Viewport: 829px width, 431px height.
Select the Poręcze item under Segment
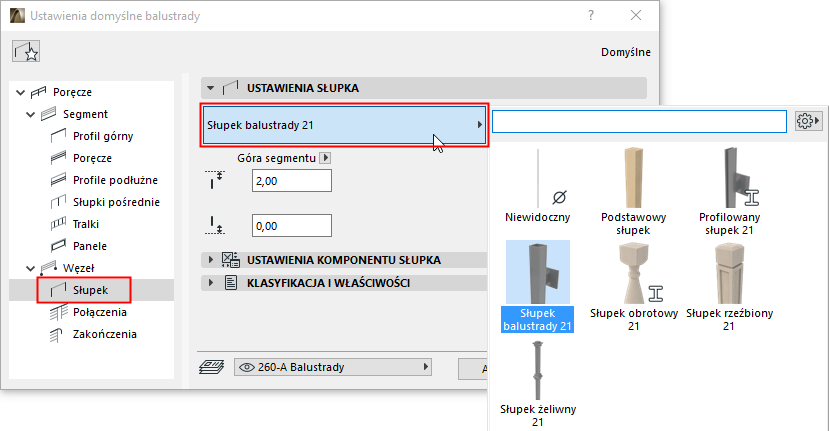pyautogui.click(x=92, y=158)
